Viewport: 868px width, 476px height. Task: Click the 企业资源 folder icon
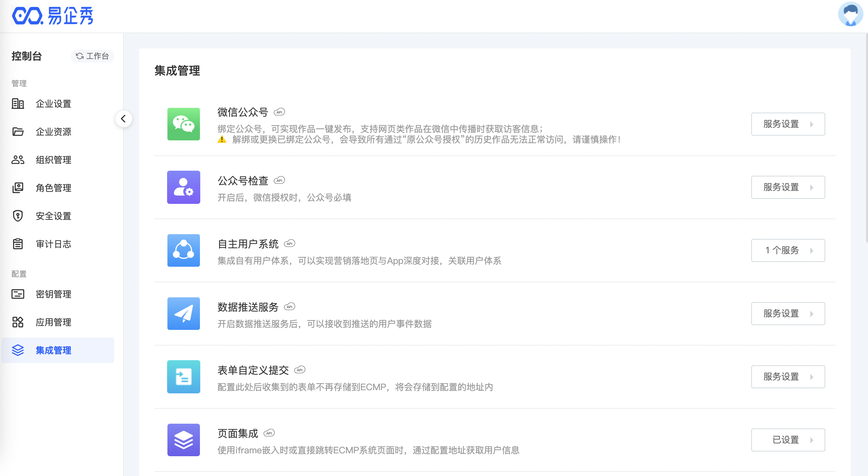(x=18, y=131)
